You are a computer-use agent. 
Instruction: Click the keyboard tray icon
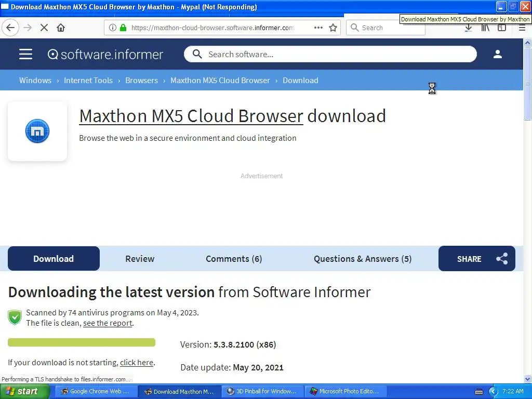(x=478, y=392)
